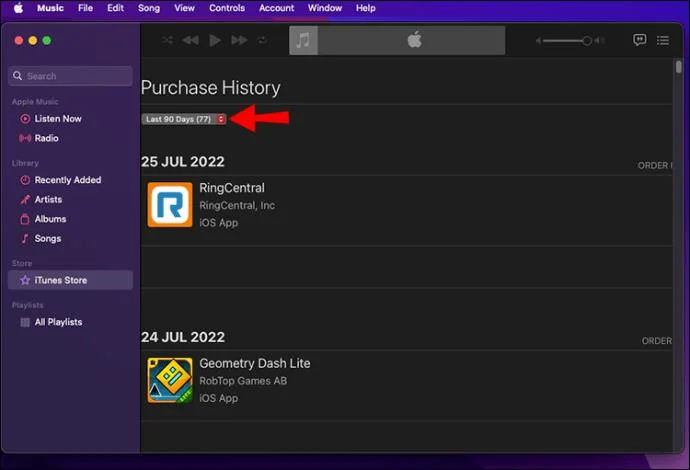Screen dimensions: 690x470
Task: Skip to the previous track
Action: (x=191, y=40)
